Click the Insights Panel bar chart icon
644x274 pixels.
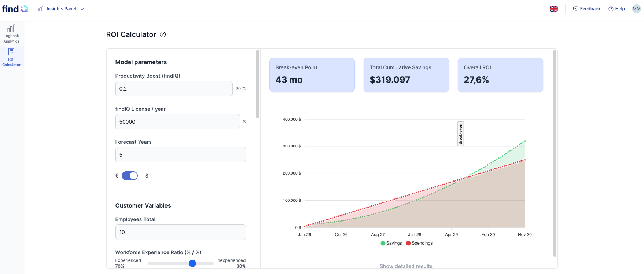click(41, 9)
